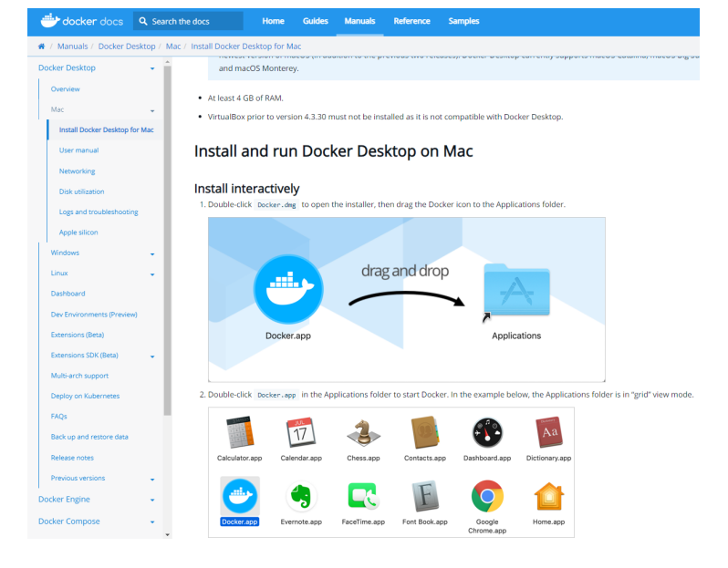Click the Docker.app whale icon in grid
The width and height of the screenshot is (728, 568).
pos(240,496)
